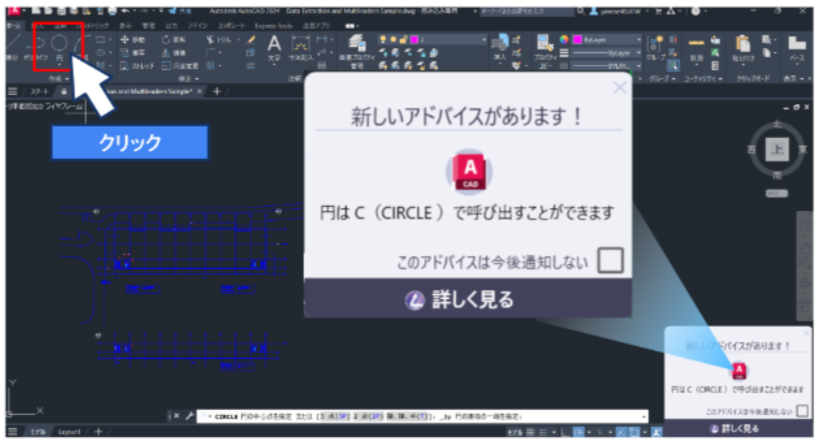
Task: Dismiss the small bottom-right advice notification
Action: pyautogui.click(x=806, y=332)
